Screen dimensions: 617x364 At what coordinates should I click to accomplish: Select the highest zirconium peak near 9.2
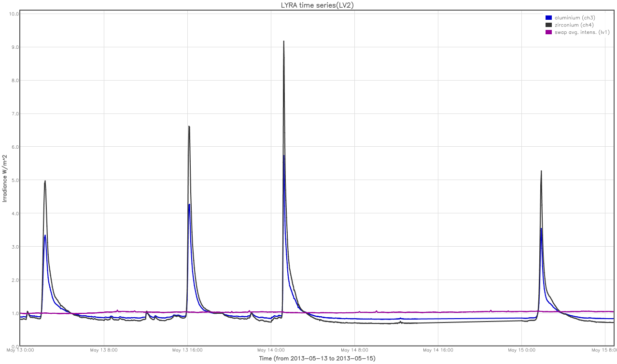coord(283,42)
